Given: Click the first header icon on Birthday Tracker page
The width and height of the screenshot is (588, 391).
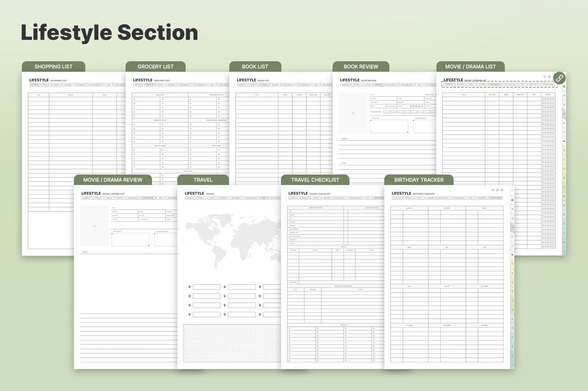Looking at the screenshot, I should point(493,190).
